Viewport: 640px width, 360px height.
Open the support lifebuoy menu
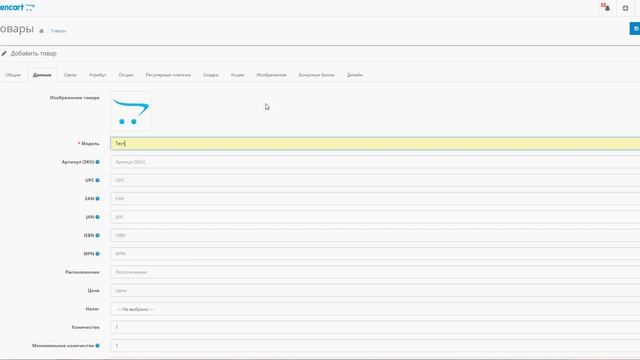[x=625, y=8]
